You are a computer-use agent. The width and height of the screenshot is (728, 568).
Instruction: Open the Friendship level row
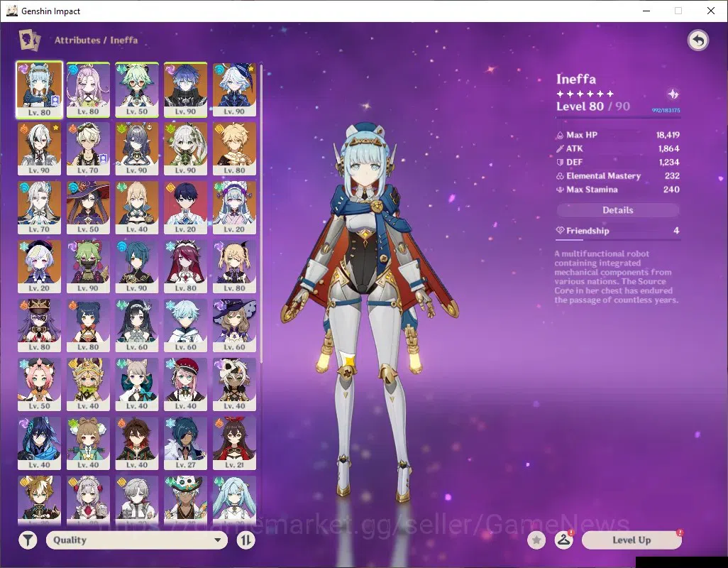pyautogui.click(x=617, y=230)
